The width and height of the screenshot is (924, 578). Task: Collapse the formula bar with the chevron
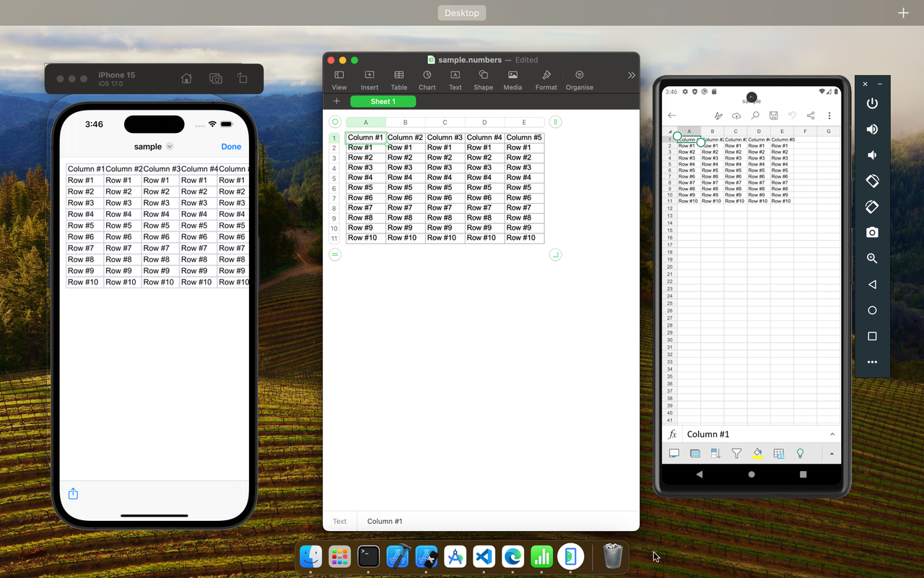[x=832, y=433]
